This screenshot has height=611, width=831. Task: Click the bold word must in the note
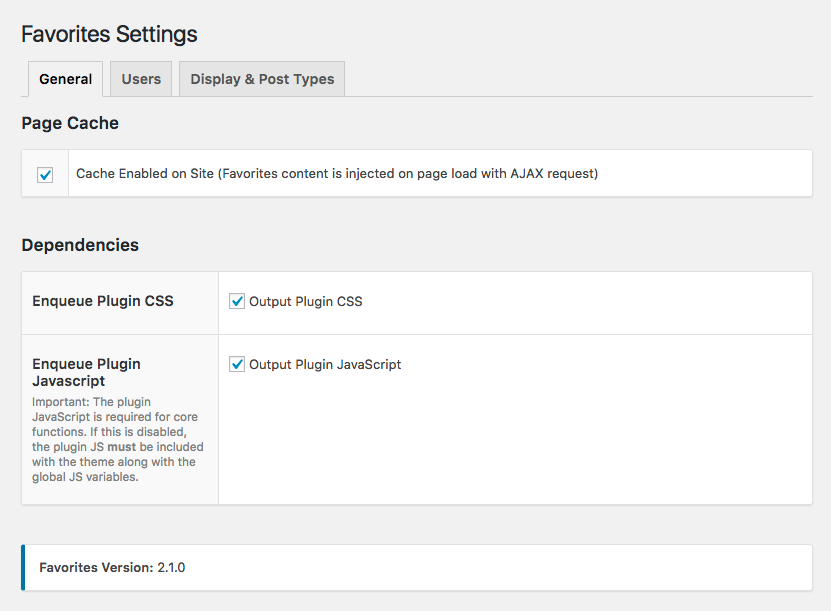(122, 446)
